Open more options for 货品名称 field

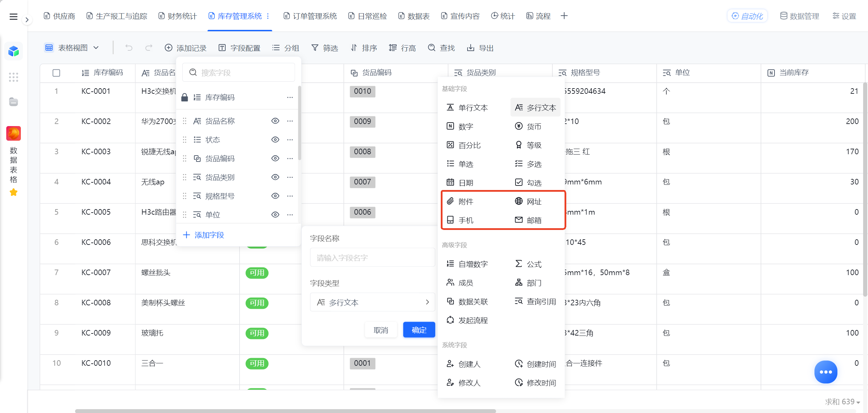pos(290,121)
